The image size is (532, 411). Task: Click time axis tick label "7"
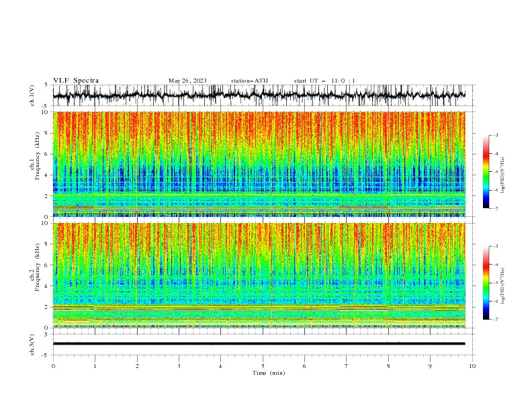[x=347, y=366]
